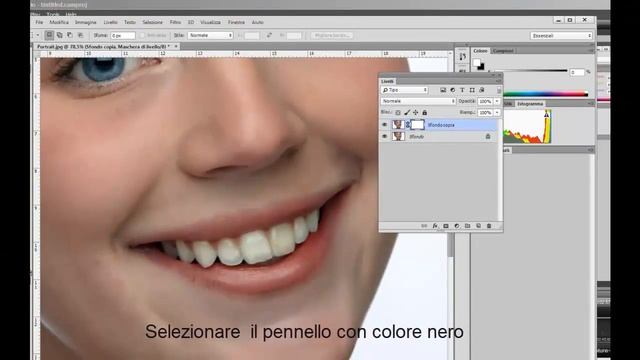Open the Selezione menu
The height and width of the screenshot is (360, 640).
[x=152, y=22]
